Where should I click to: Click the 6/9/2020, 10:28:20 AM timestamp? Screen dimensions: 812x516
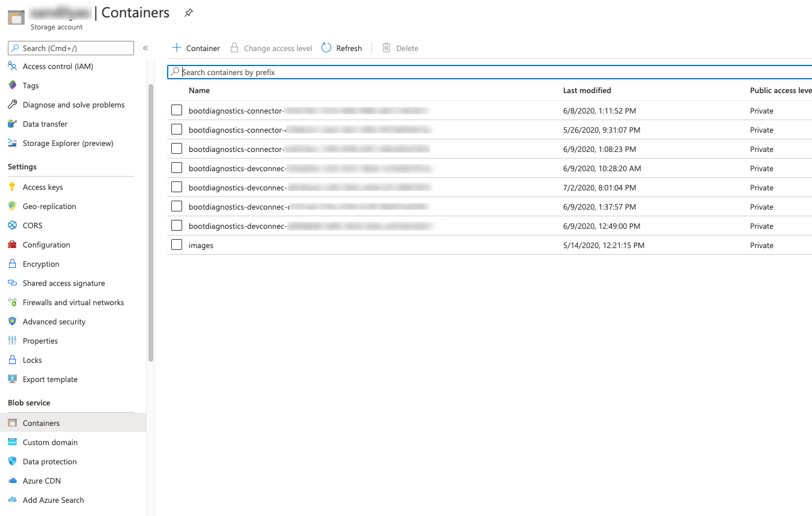tap(602, 168)
